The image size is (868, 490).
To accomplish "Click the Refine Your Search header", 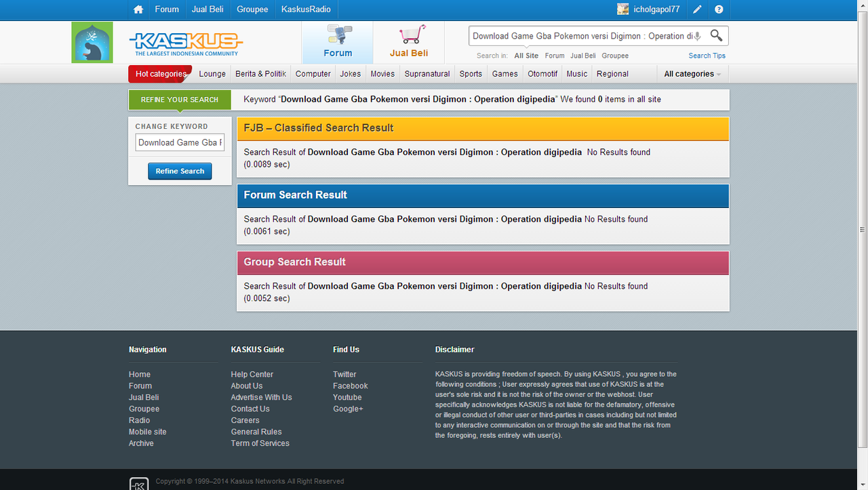I will pos(180,100).
